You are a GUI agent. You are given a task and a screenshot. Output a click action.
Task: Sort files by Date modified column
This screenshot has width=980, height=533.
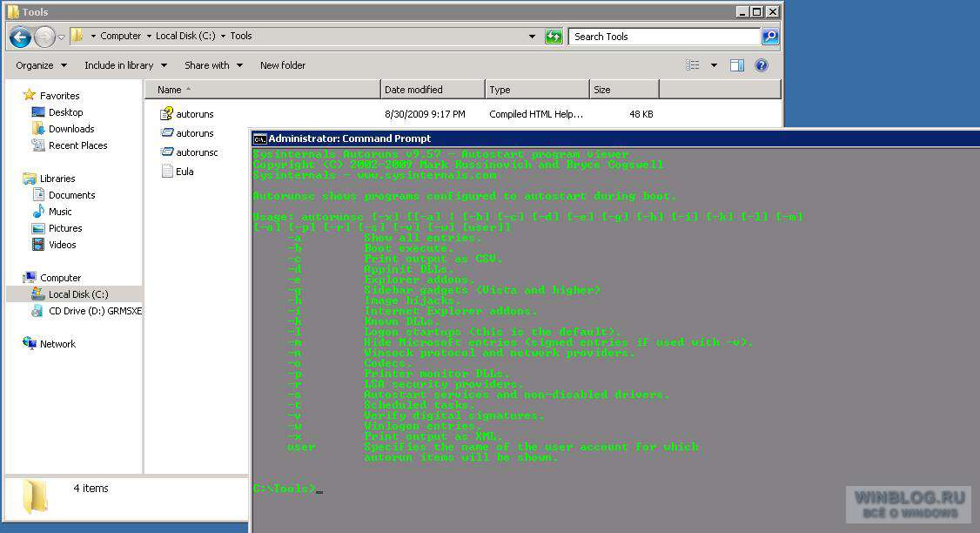click(433, 90)
